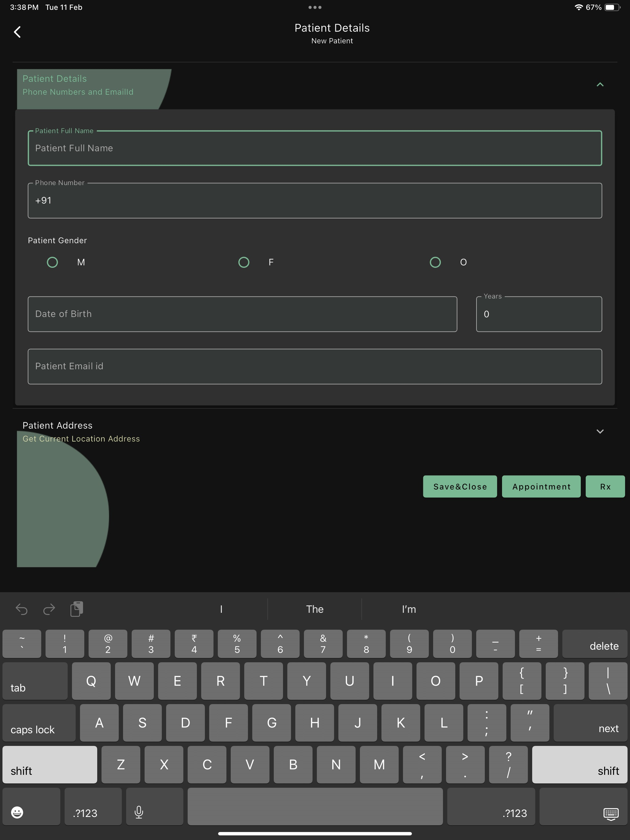Choose the "I'm" keyboard suggestion
Screen dimensions: 630x840
(x=409, y=609)
